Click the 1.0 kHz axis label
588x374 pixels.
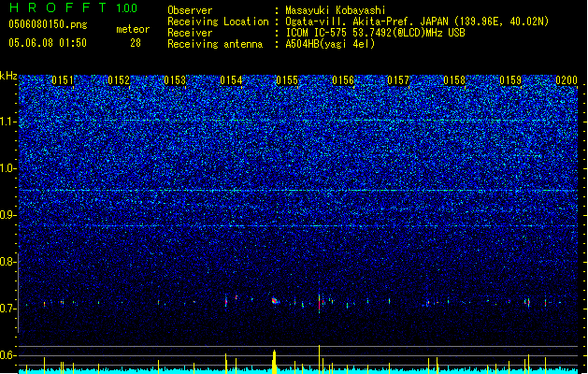click(7, 168)
